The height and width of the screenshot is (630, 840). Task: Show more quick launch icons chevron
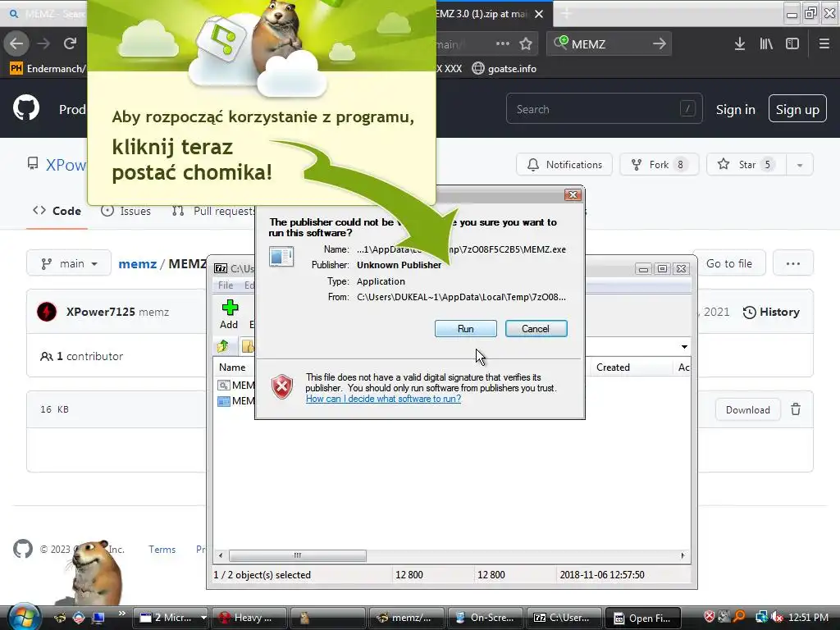[x=121, y=613]
